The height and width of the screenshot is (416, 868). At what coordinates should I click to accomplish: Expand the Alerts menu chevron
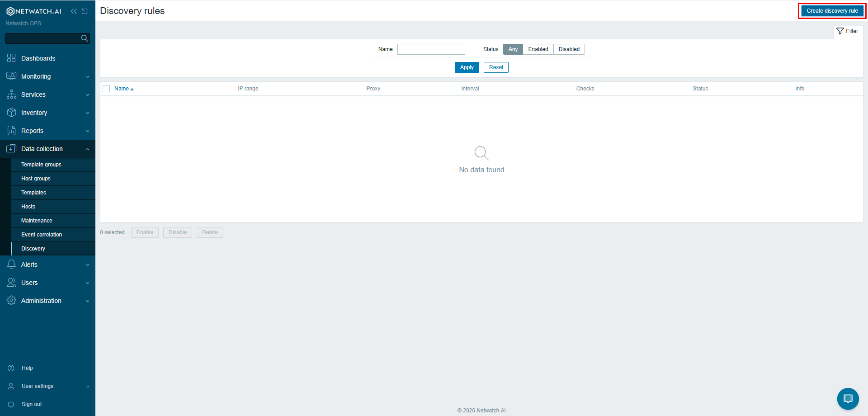coord(88,265)
